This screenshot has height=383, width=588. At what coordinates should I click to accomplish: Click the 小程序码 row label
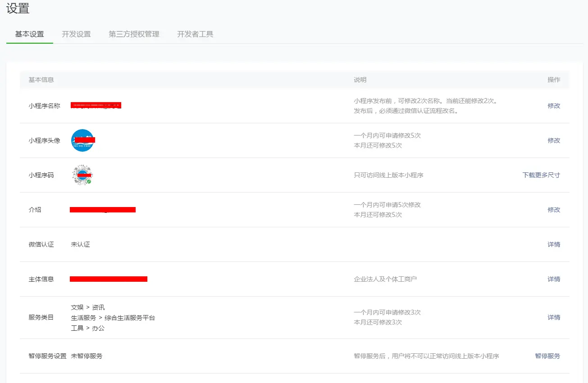pos(41,175)
